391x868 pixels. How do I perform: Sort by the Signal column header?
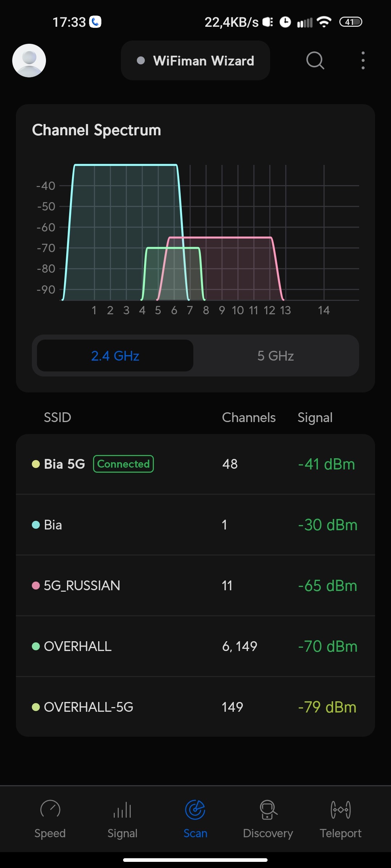(x=315, y=418)
